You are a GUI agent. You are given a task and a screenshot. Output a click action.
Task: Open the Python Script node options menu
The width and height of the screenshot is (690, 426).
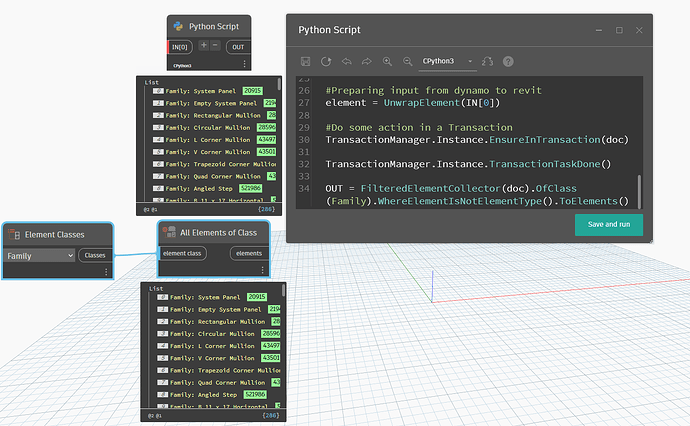(x=245, y=65)
